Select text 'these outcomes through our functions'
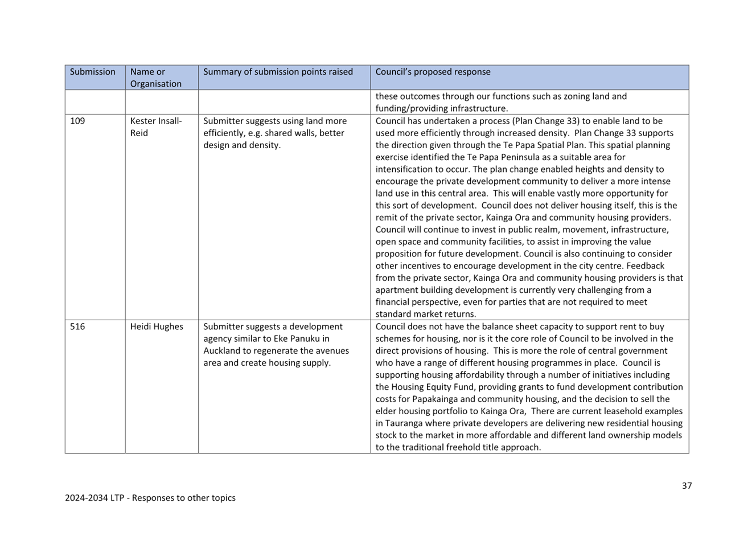 (x=501, y=96)
